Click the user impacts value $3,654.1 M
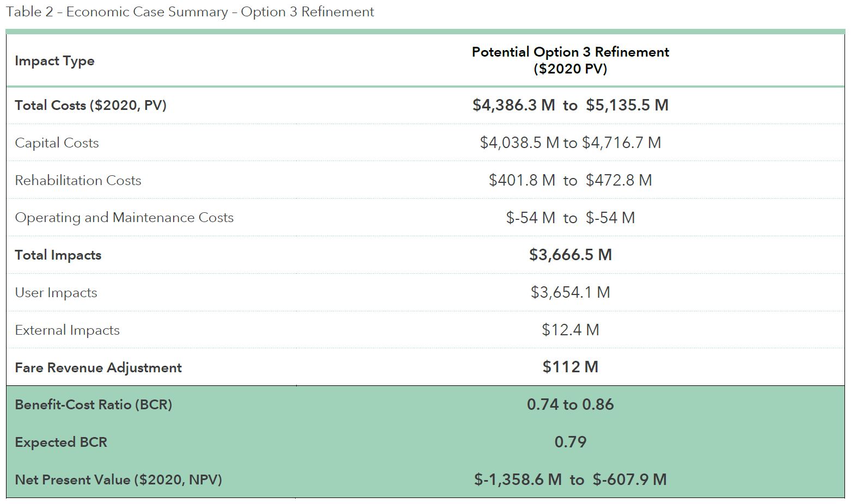This screenshot has height=504, width=851. 570,292
